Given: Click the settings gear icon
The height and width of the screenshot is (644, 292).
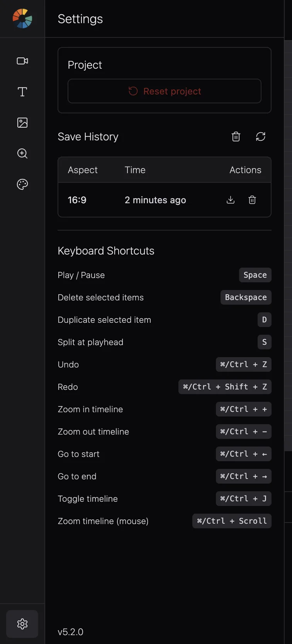Looking at the screenshot, I should 22,624.
